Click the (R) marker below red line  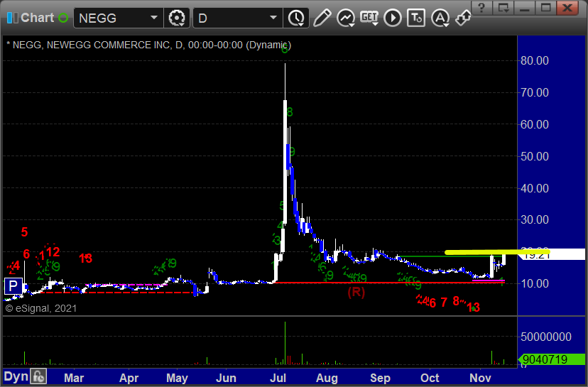pos(356,292)
